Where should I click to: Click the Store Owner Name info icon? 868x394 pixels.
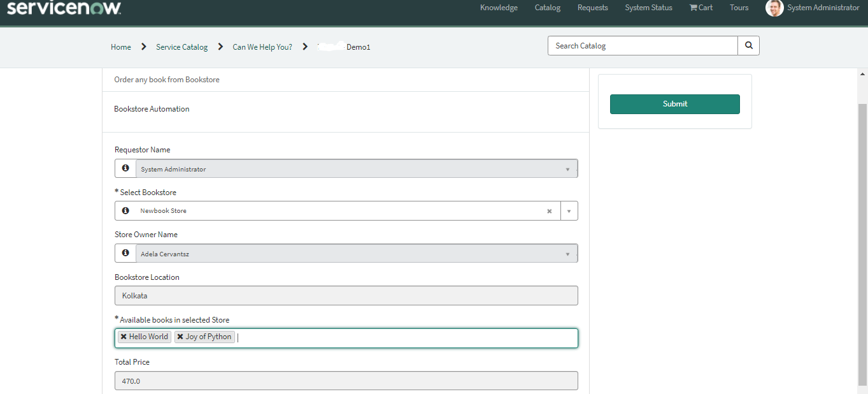click(x=125, y=252)
